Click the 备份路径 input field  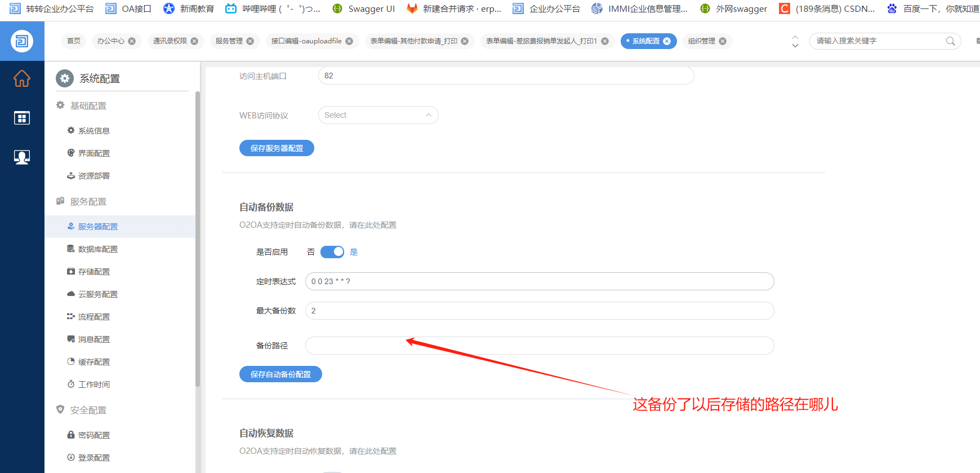(x=540, y=346)
